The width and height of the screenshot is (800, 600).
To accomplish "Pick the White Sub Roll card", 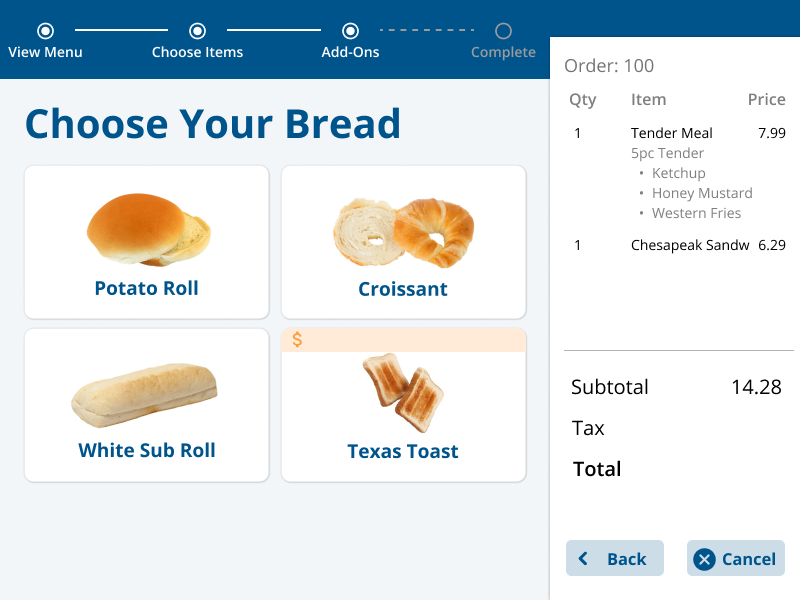I will click(x=147, y=405).
